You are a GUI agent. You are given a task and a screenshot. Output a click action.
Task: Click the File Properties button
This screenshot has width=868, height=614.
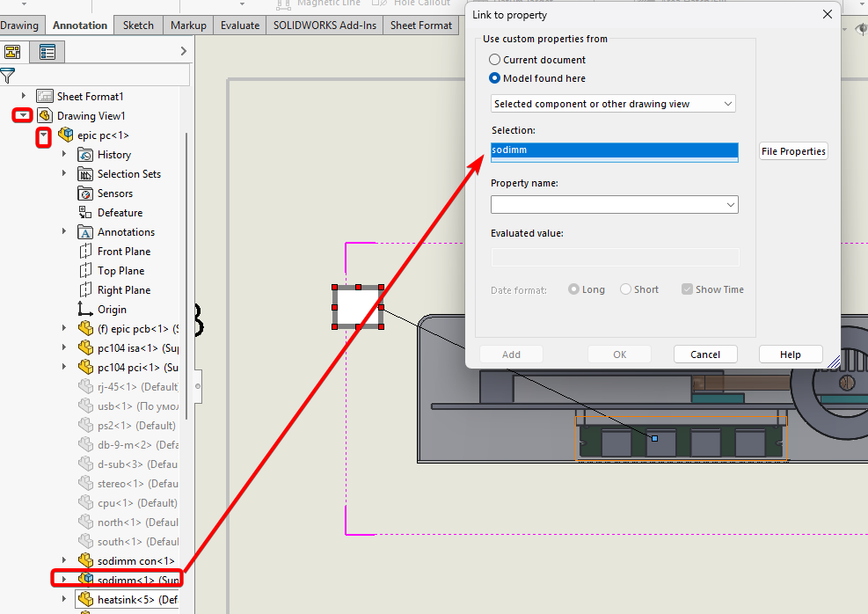tap(793, 151)
